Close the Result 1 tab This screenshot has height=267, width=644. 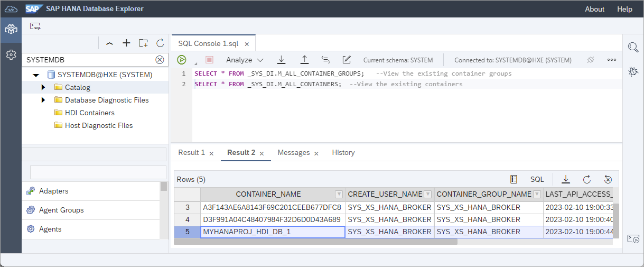click(212, 153)
